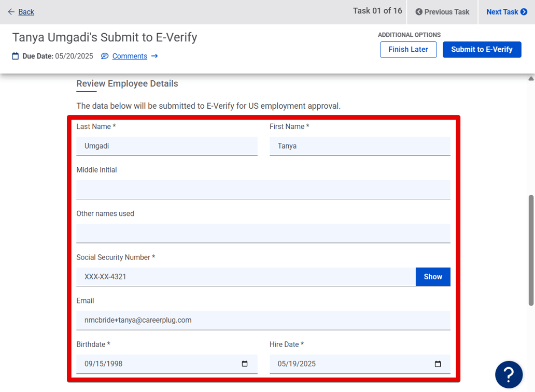Open the Birthdate calendar picker
Image resolution: width=535 pixels, height=392 pixels.
[x=244, y=364]
